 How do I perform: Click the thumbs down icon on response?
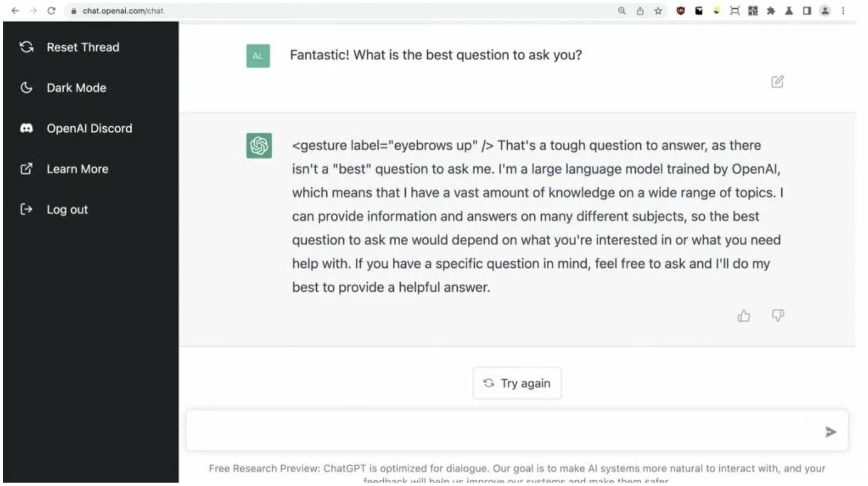(777, 315)
